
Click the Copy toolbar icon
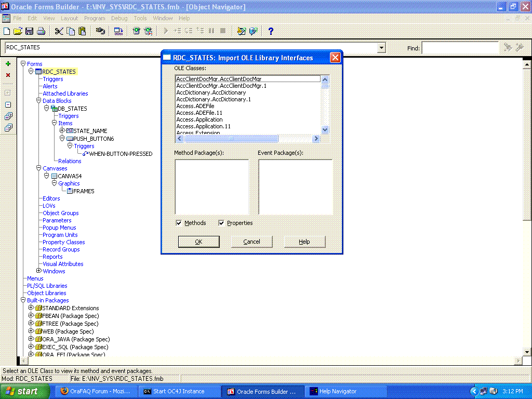click(71, 31)
